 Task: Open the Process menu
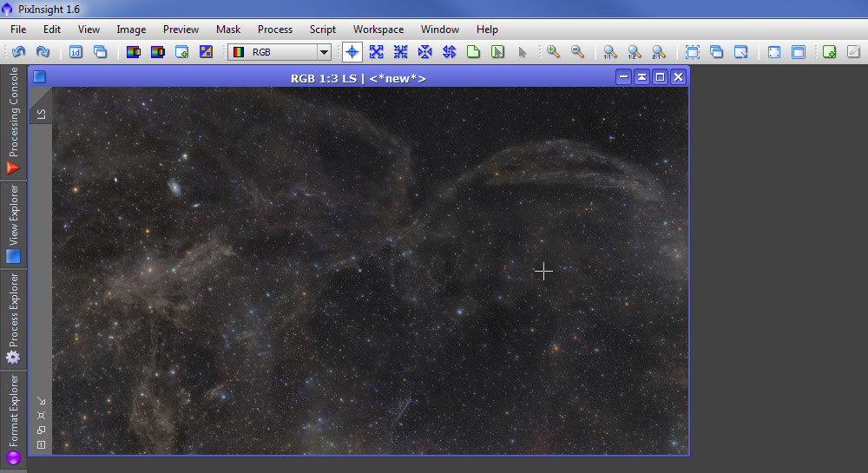click(274, 30)
